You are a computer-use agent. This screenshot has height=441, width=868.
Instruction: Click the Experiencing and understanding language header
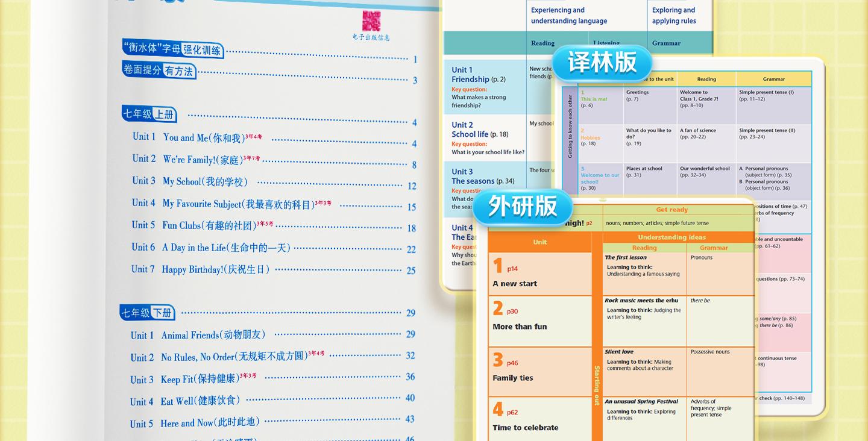click(569, 16)
